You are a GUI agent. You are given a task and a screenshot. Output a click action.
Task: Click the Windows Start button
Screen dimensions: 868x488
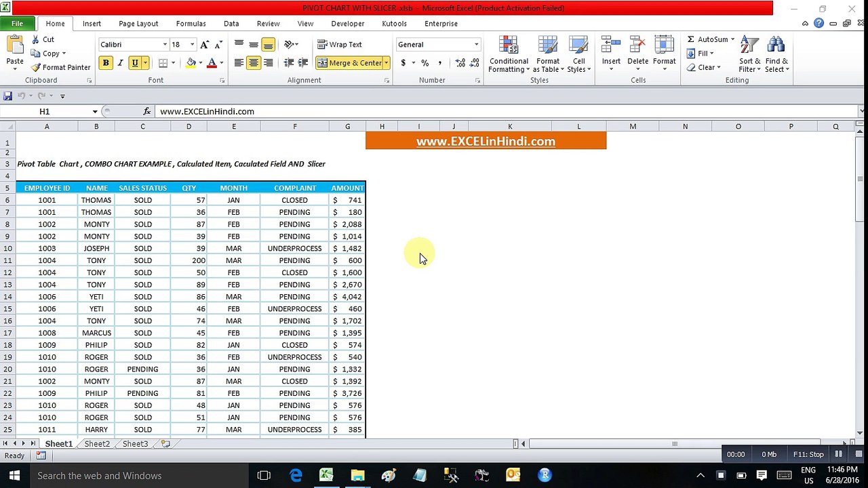[14, 475]
